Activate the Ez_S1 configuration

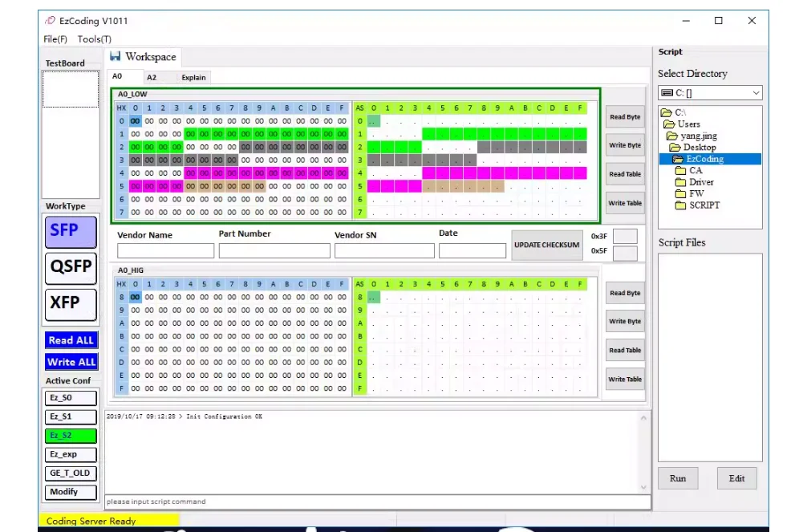[x=71, y=416]
